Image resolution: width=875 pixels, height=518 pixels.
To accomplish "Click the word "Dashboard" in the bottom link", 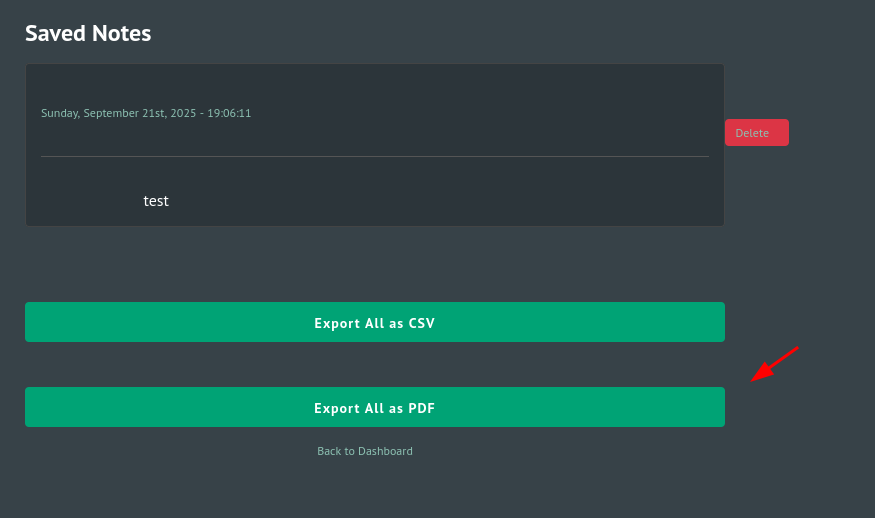I will [x=382, y=451].
